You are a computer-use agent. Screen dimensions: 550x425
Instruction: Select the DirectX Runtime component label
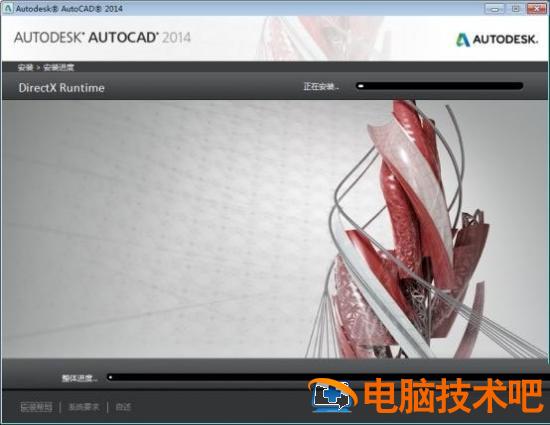[x=61, y=88]
